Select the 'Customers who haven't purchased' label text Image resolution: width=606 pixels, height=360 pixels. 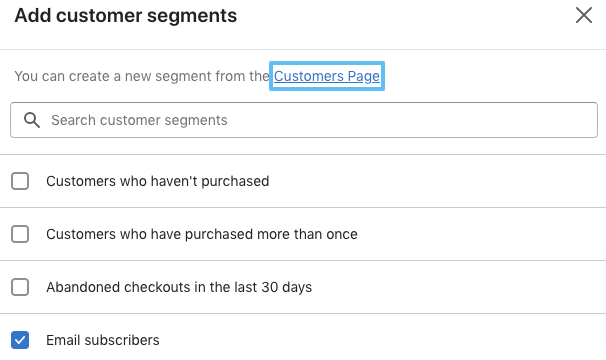coord(158,181)
